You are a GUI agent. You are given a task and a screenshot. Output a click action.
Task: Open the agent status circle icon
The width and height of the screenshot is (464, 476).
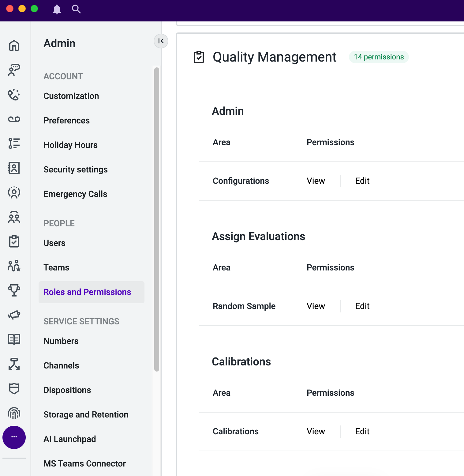pyautogui.click(x=14, y=192)
